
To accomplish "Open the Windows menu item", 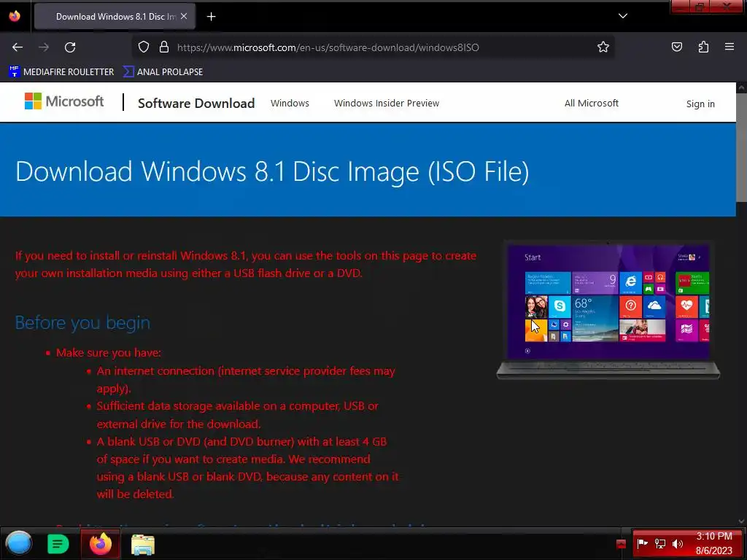I will tap(290, 104).
